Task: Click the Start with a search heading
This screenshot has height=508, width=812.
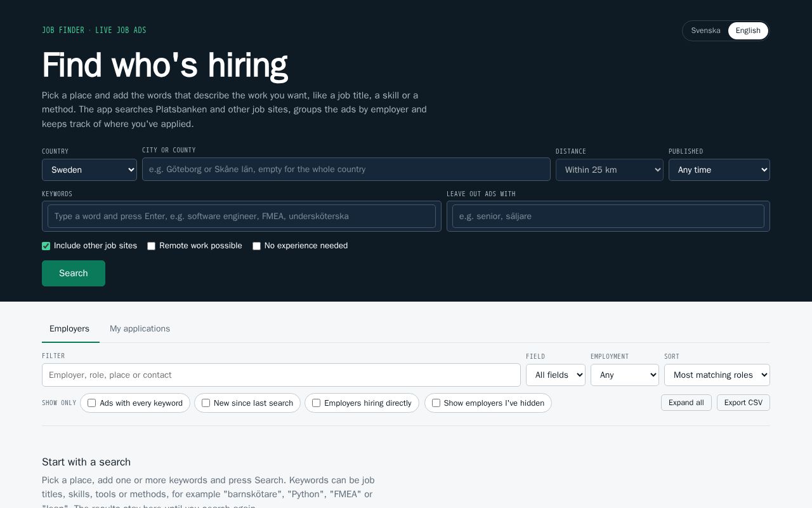Action: coord(86,462)
